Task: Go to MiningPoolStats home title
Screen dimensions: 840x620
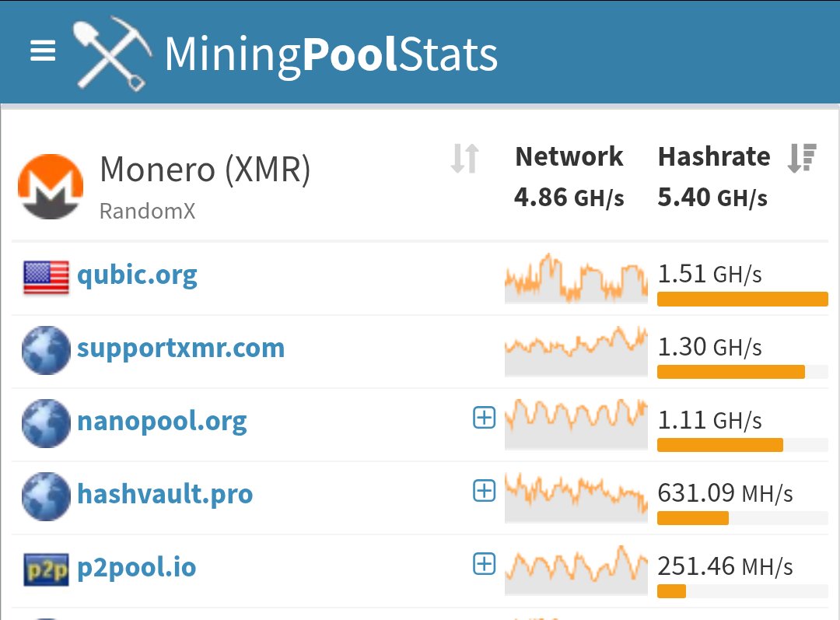Action: click(x=331, y=54)
